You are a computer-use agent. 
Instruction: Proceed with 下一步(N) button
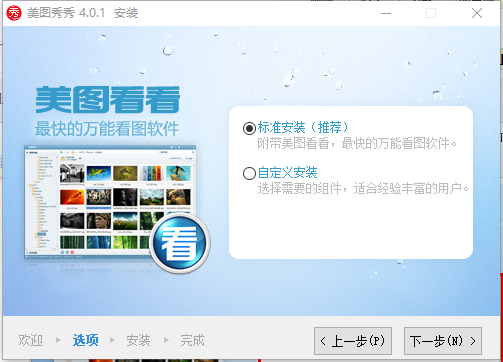pyautogui.click(x=443, y=341)
